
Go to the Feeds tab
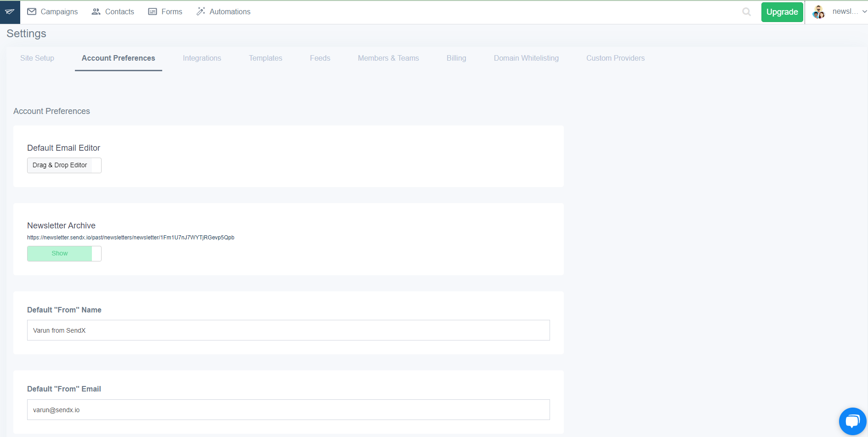pos(320,58)
